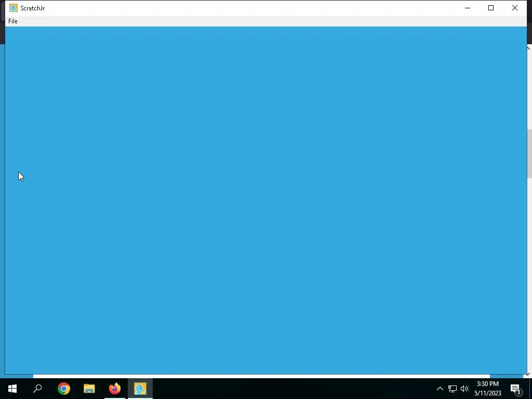Image resolution: width=532 pixels, height=399 pixels.
Task: Click the vertical scrollbar thumb behind ScratchJr
Action: 529,153
